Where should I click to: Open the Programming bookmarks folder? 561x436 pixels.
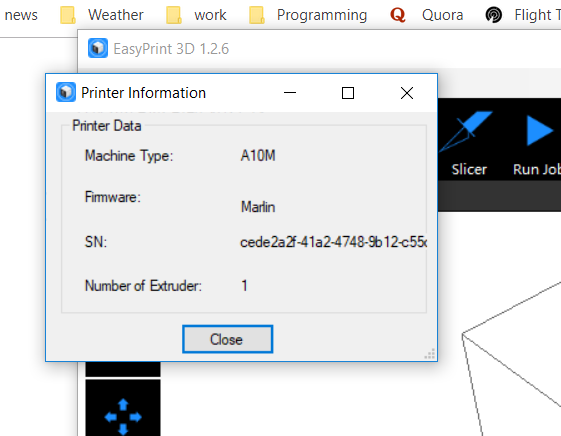pyautogui.click(x=308, y=15)
